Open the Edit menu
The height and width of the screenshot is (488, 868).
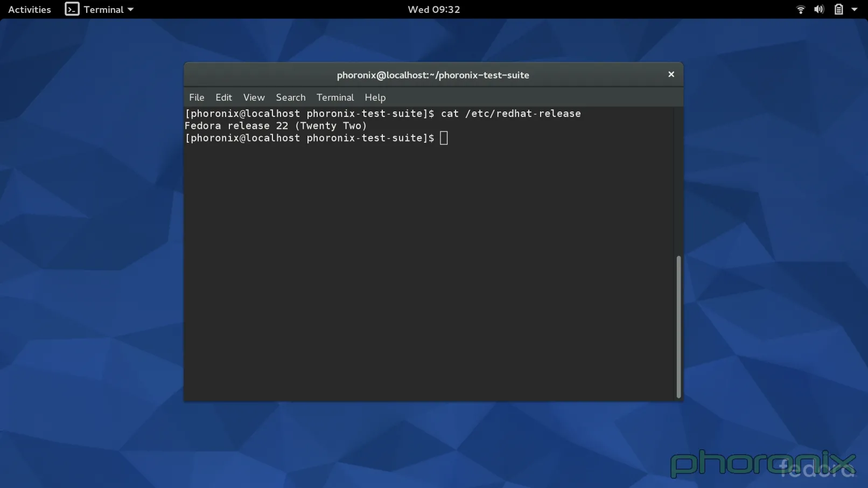click(x=223, y=97)
